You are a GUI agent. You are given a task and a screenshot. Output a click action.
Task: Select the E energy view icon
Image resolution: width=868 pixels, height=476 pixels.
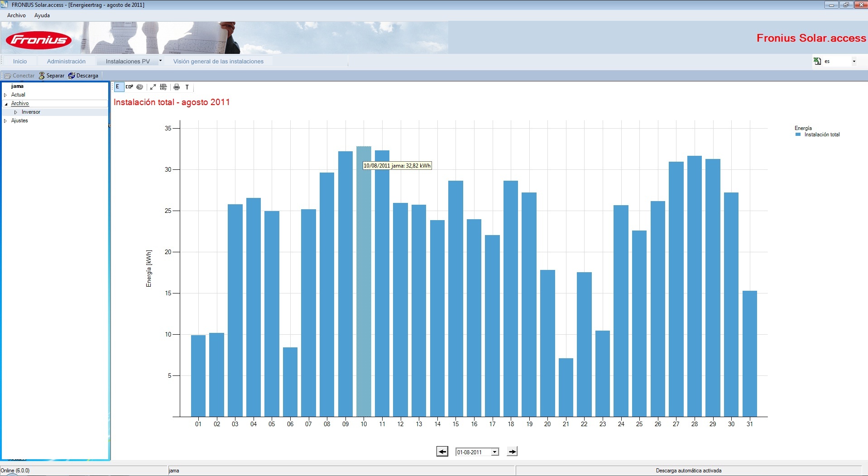[118, 87]
